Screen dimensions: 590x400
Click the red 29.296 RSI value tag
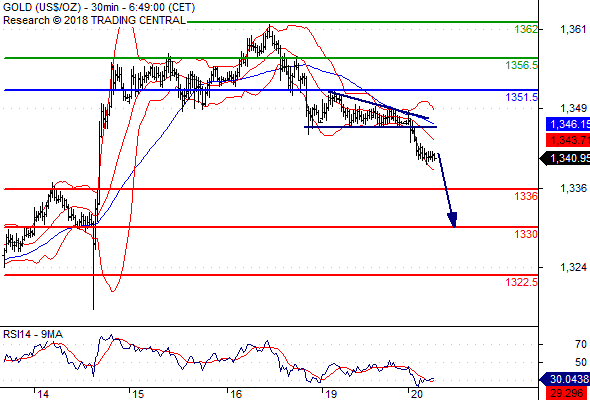[568, 393]
